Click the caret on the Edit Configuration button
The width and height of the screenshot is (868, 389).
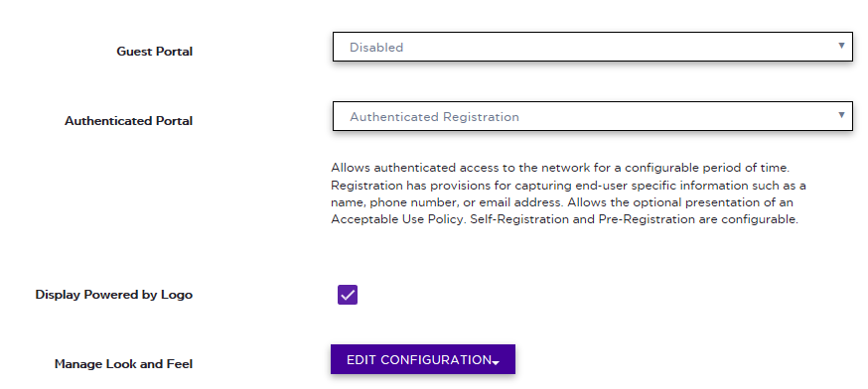[x=496, y=362]
